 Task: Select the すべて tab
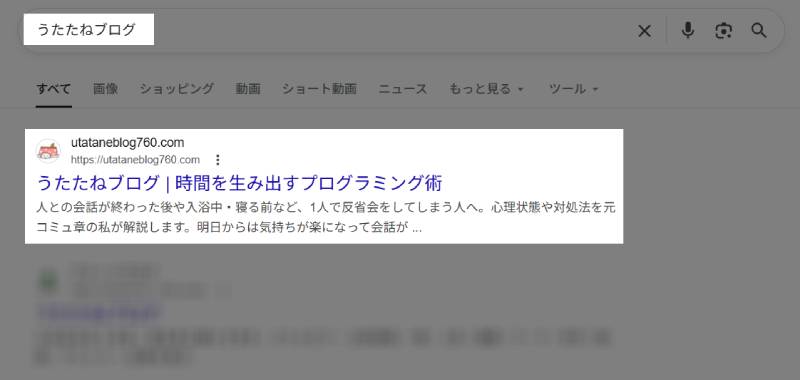point(54,89)
